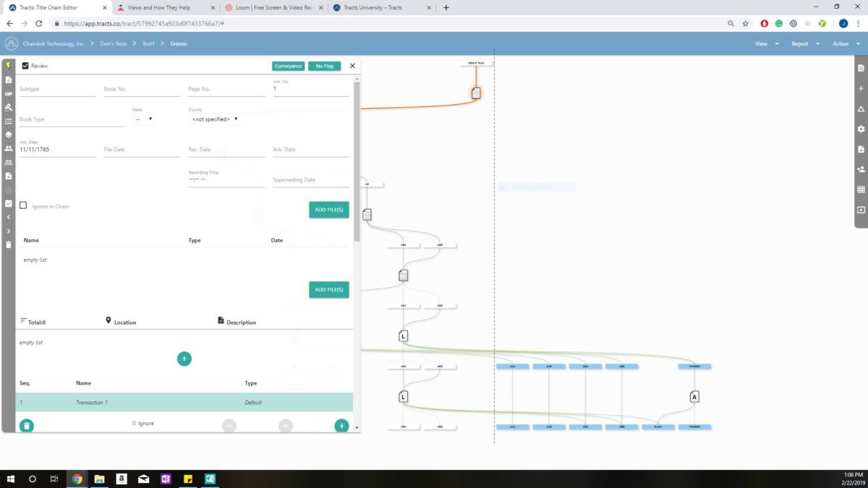The width and height of the screenshot is (868, 488).
Task: Open the gavel tool in the left sidebar
Action: [8, 106]
